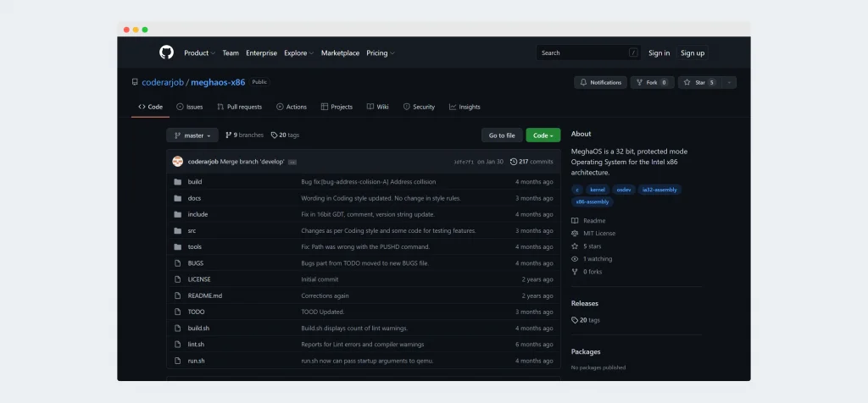Open the meghaos-x86 repository link
868x403 pixels.
click(218, 82)
